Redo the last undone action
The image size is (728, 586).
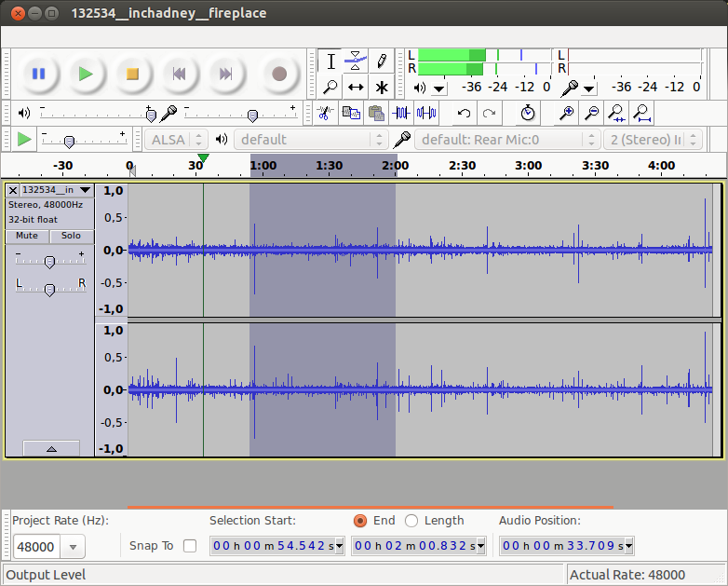pyautogui.click(x=490, y=113)
